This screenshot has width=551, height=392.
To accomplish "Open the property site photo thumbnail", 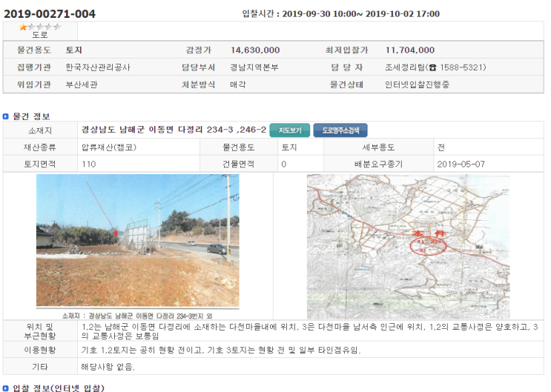I will coord(138,241).
